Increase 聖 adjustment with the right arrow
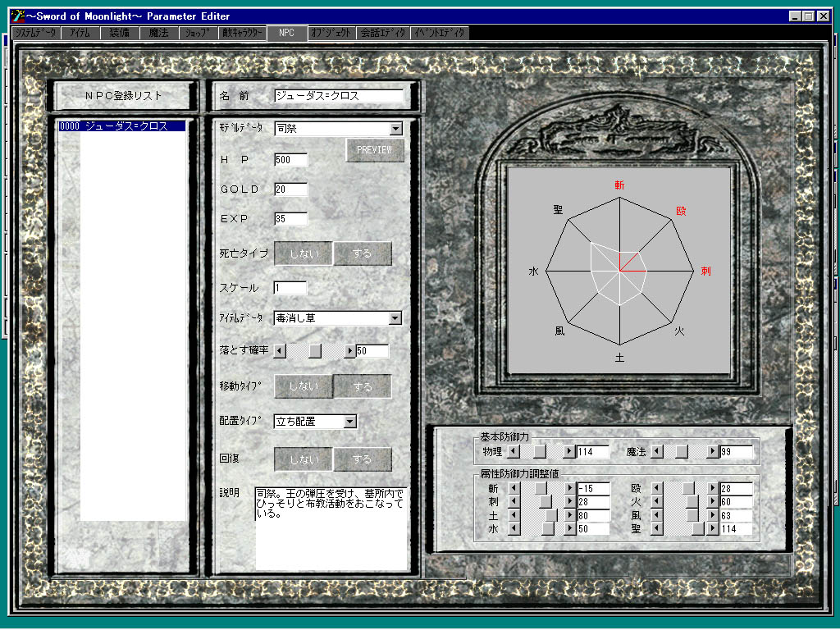Viewport: 840px width, 630px height. click(x=713, y=529)
